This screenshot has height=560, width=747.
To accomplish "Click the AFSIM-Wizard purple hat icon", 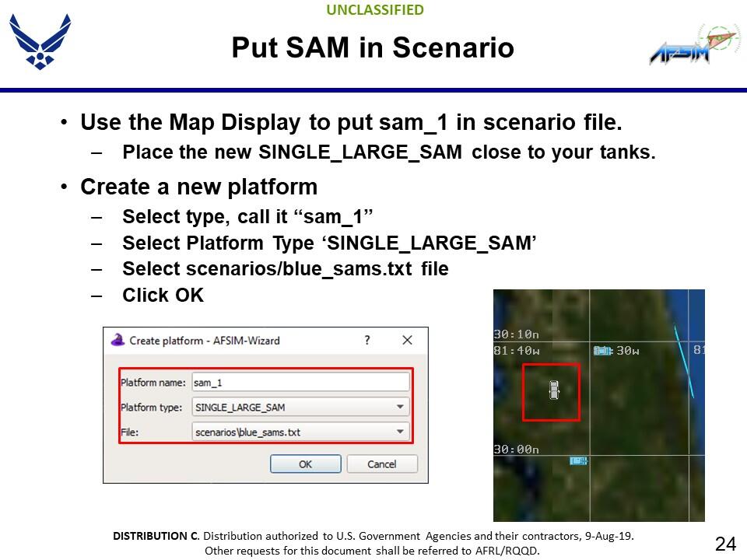I will click(117, 340).
